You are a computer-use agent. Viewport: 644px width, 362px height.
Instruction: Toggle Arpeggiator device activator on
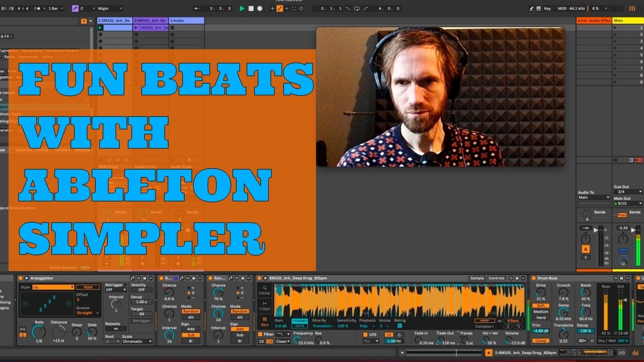[21, 278]
